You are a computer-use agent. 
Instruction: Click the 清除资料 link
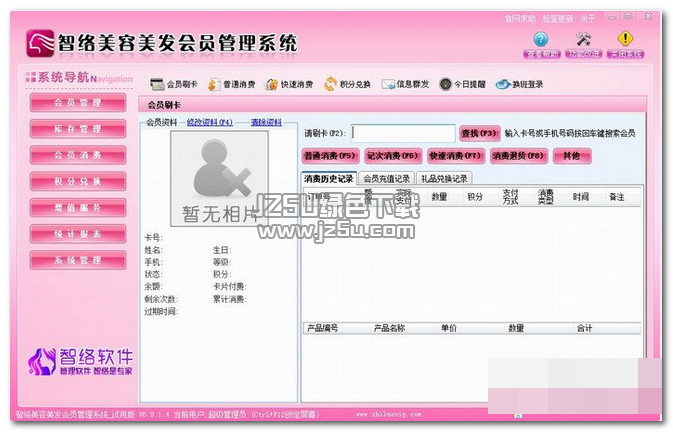click(x=266, y=122)
